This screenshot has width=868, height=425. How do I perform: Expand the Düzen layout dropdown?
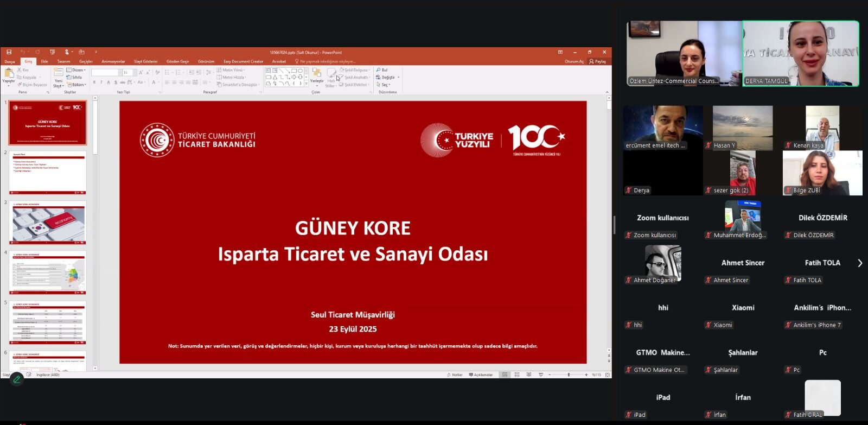click(x=75, y=70)
